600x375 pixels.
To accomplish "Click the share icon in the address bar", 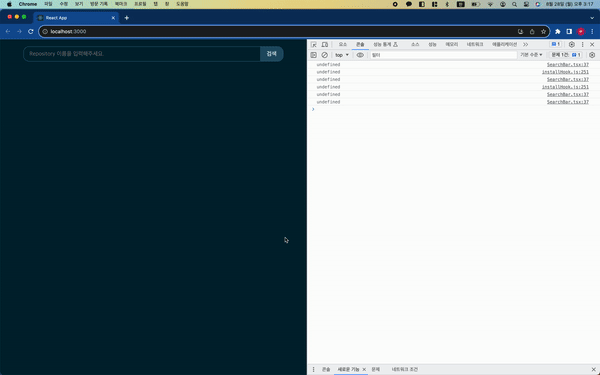I will 532,31.
